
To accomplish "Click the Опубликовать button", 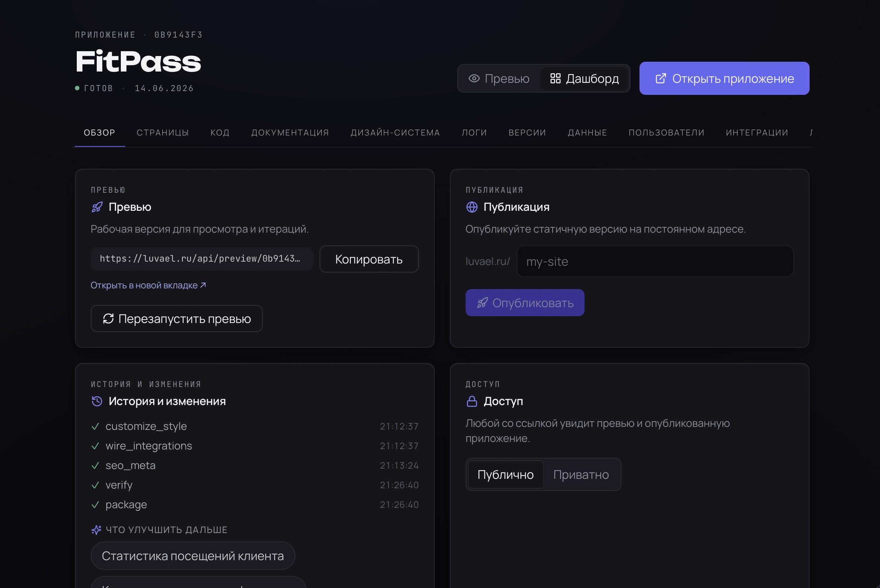I will tap(525, 303).
